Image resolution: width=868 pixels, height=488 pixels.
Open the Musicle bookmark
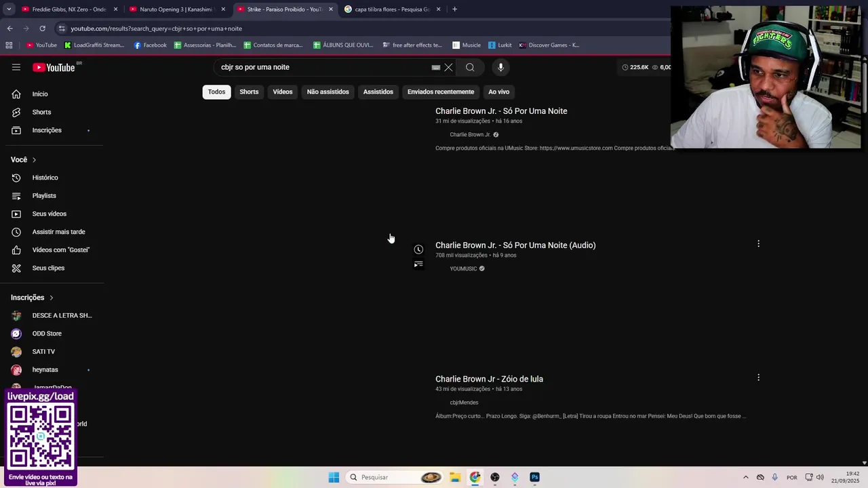click(467, 45)
